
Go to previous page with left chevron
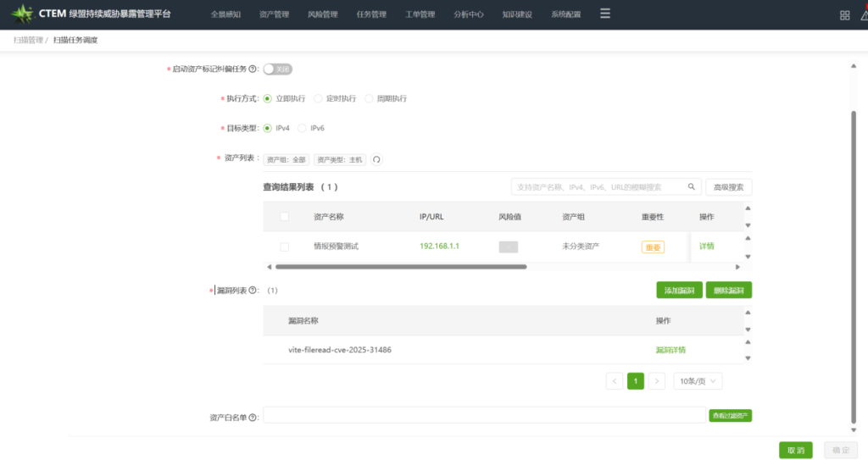tap(615, 381)
